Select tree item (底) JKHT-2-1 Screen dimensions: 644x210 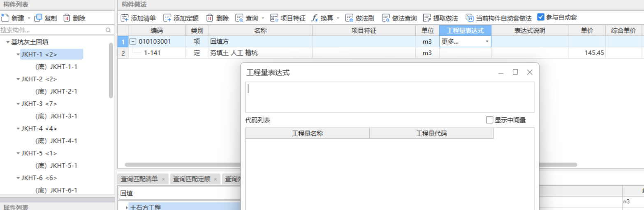click(x=57, y=91)
